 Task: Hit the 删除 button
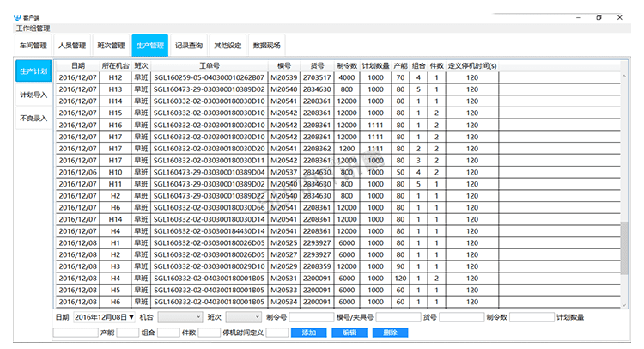pyautogui.click(x=391, y=333)
